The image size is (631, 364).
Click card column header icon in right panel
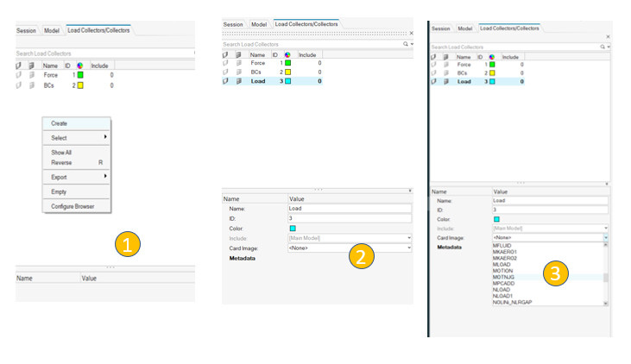446,57
